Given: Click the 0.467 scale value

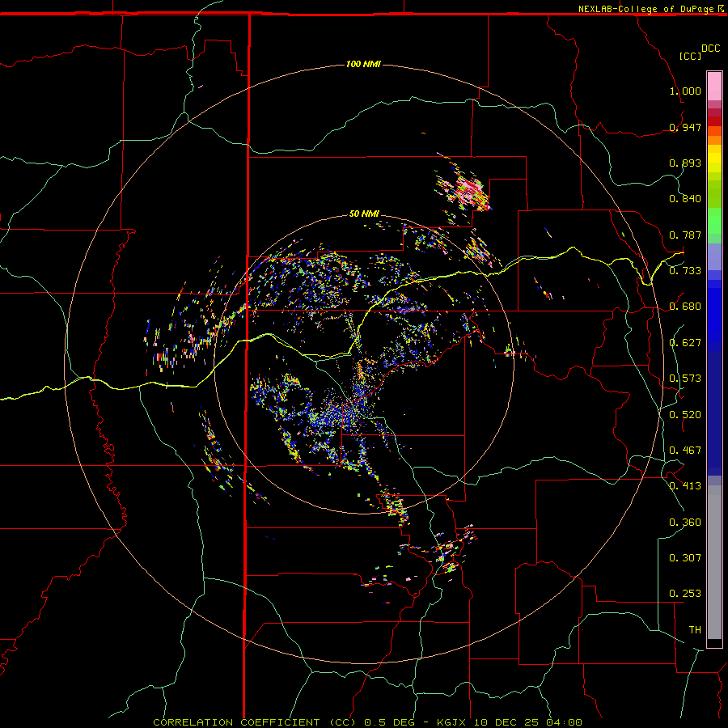Looking at the screenshot, I should pyautogui.click(x=685, y=451).
